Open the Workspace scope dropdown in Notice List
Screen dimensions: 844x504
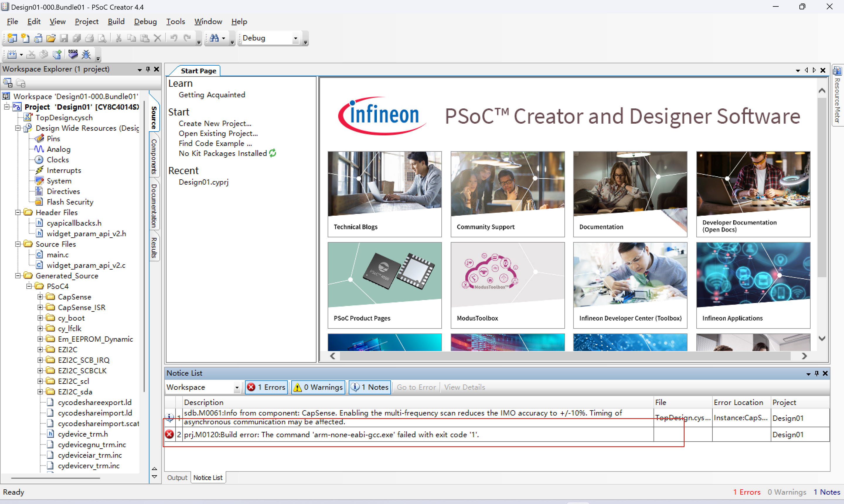point(237,387)
